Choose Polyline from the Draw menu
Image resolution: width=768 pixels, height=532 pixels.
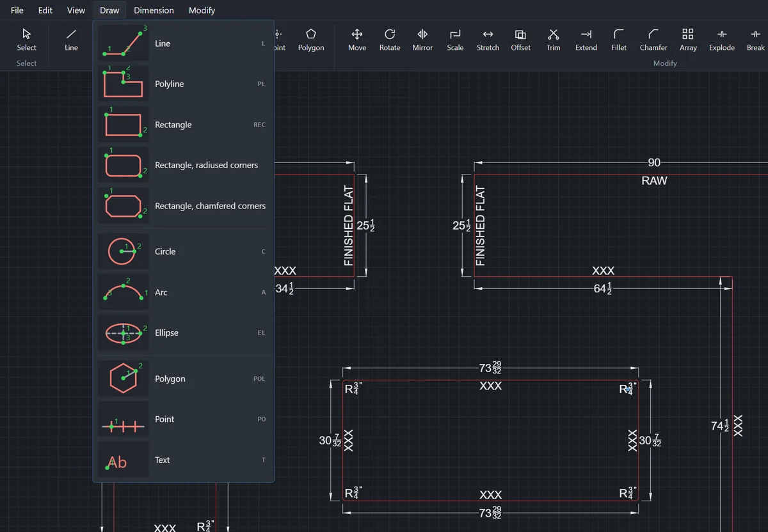click(x=184, y=84)
